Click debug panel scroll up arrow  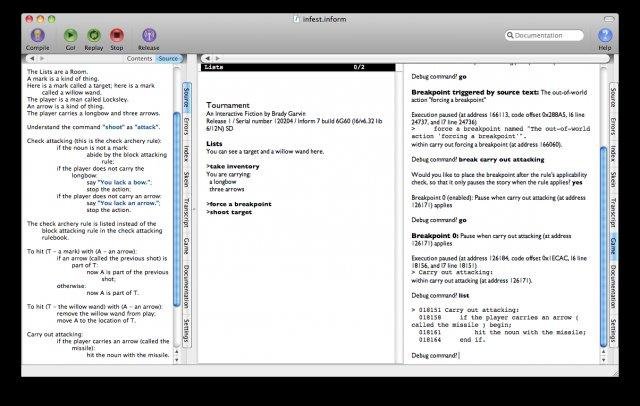pos(603,351)
